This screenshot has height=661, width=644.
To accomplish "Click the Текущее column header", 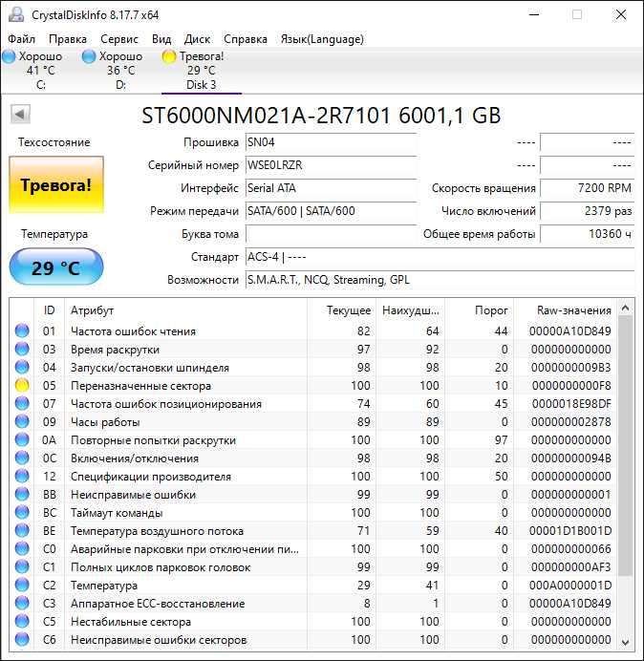I will pyautogui.click(x=342, y=310).
